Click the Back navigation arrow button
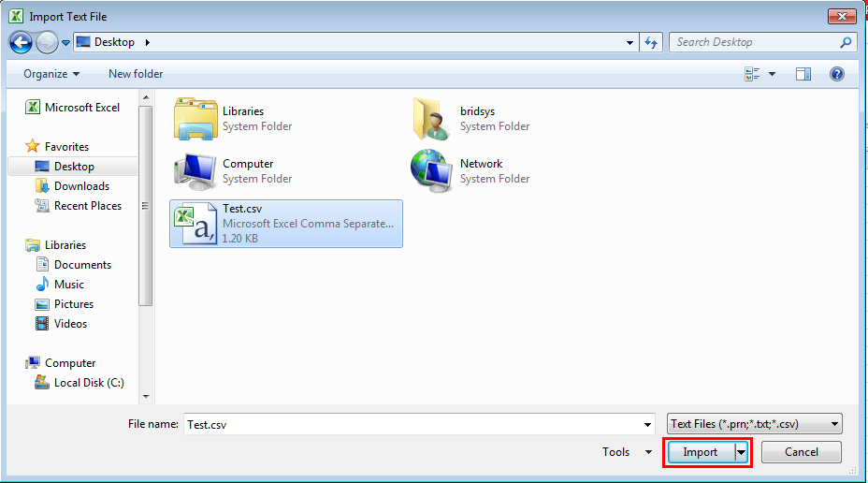868x483 pixels. [x=21, y=42]
